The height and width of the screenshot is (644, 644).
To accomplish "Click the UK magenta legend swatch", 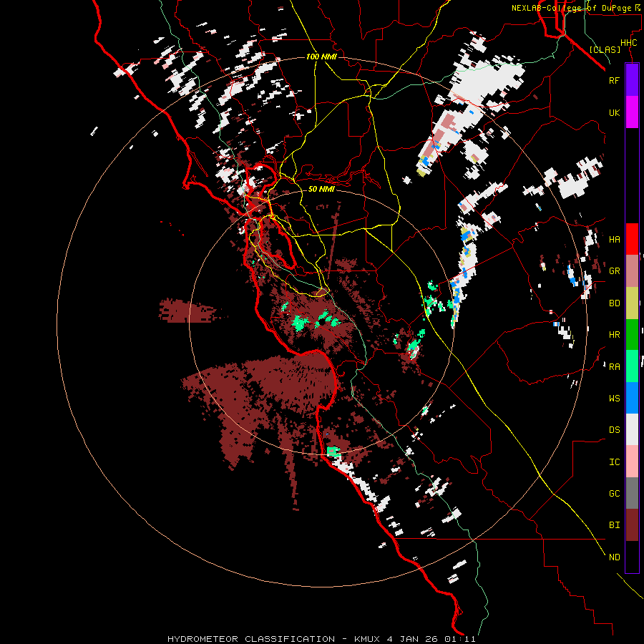I will [x=632, y=112].
